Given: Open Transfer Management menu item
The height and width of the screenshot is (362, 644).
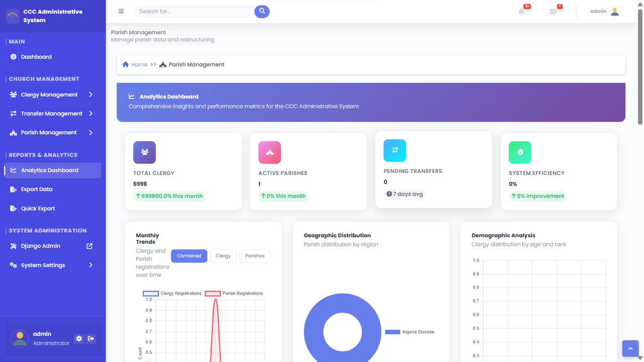Looking at the screenshot, I should click(53, 114).
